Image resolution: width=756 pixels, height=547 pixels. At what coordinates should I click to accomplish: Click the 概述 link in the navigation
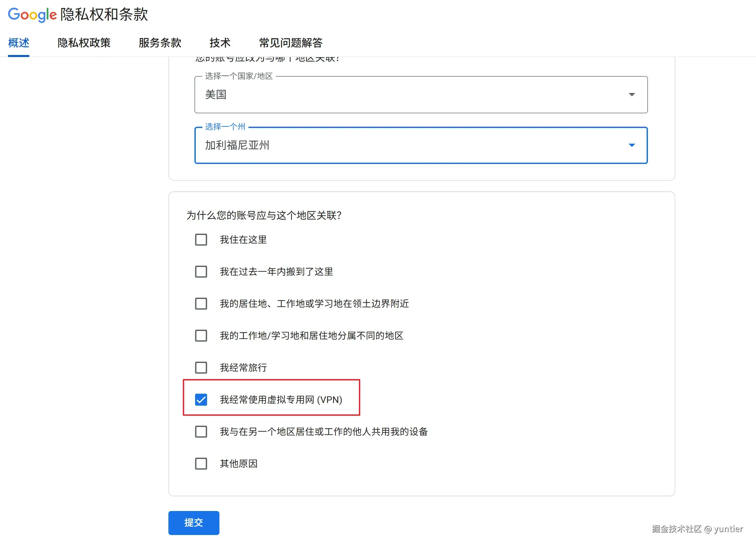[18, 43]
